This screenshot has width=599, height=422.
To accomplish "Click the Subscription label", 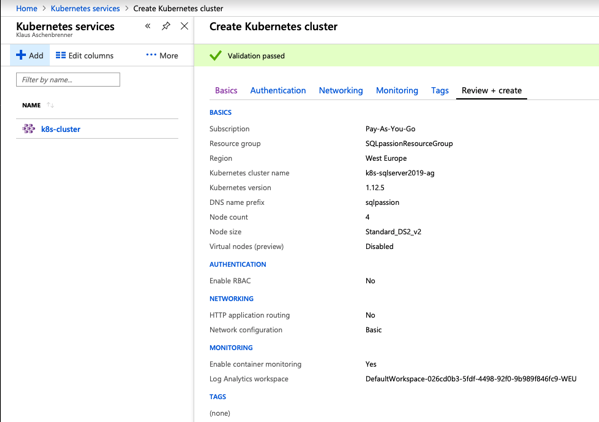I will (x=229, y=129).
